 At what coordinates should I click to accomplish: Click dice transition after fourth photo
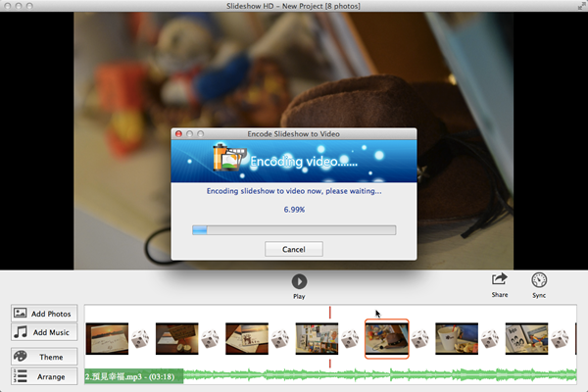pos(350,339)
